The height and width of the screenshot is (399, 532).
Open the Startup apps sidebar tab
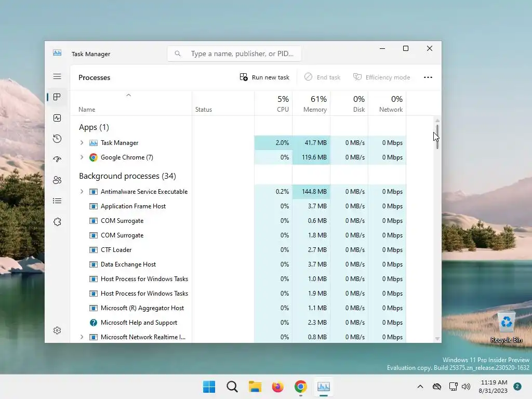[x=57, y=159]
